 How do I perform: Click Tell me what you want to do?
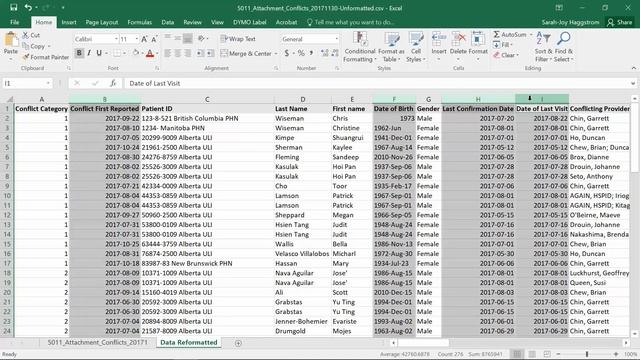point(350,22)
